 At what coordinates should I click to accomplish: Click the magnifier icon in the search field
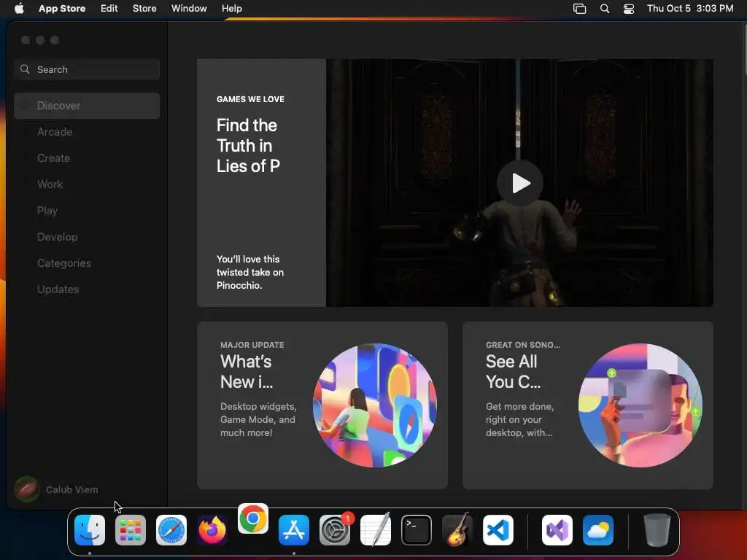click(25, 69)
